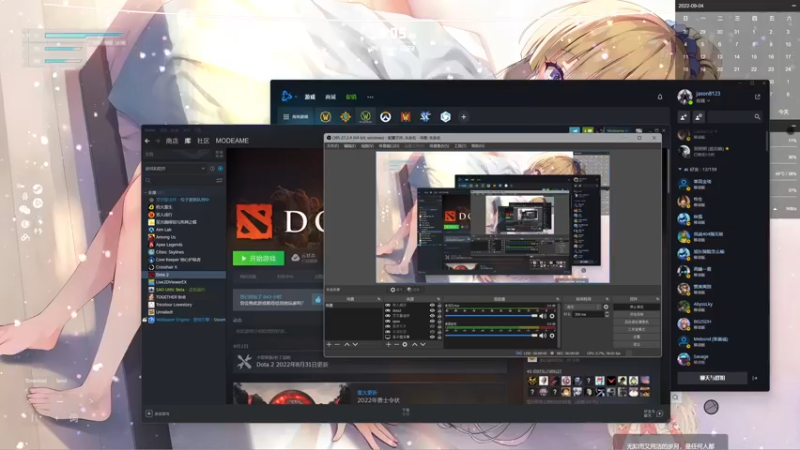The height and width of the screenshot is (450, 800).
Task: Click the cloud status icon beside play button
Action: click(295, 258)
